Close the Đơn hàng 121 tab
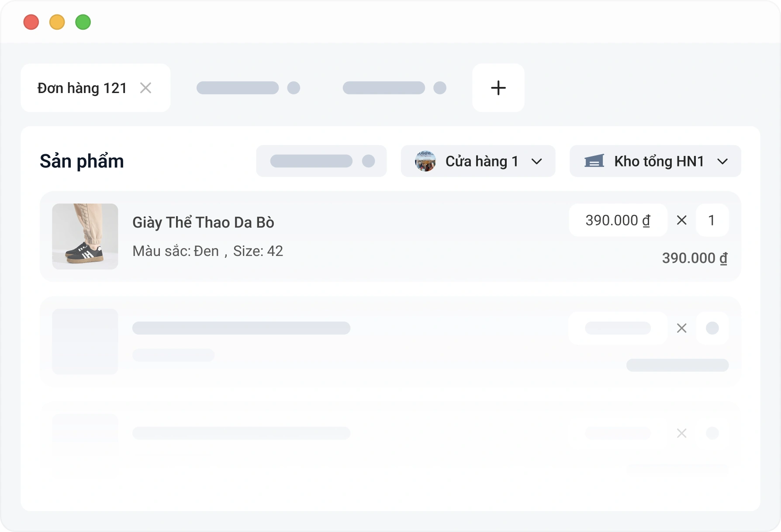The width and height of the screenshot is (781, 532). [145, 88]
